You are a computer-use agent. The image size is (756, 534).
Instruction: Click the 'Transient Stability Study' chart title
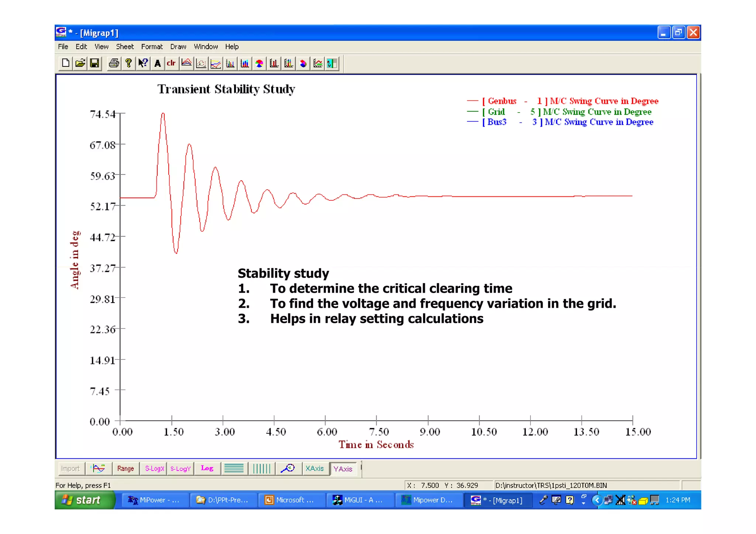pos(226,89)
